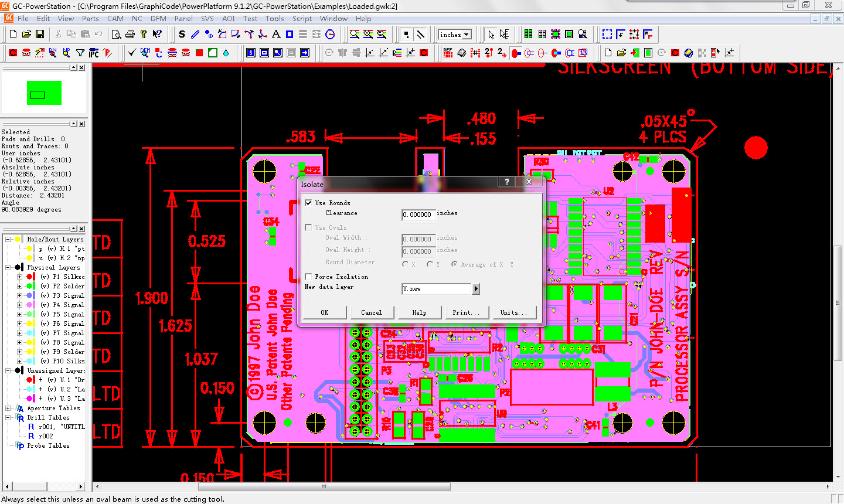
Task: Toggle visibility (v) of P10 Silks layer
Action: point(45,361)
